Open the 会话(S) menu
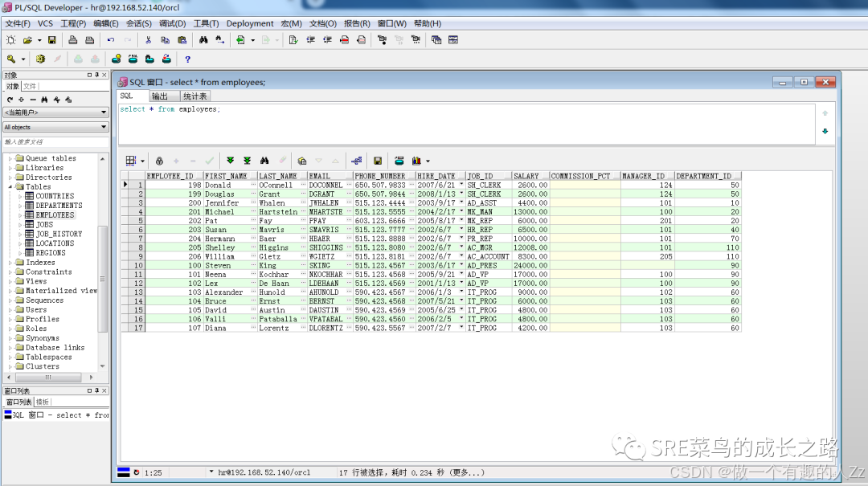868x486 pixels. (x=139, y=23)
